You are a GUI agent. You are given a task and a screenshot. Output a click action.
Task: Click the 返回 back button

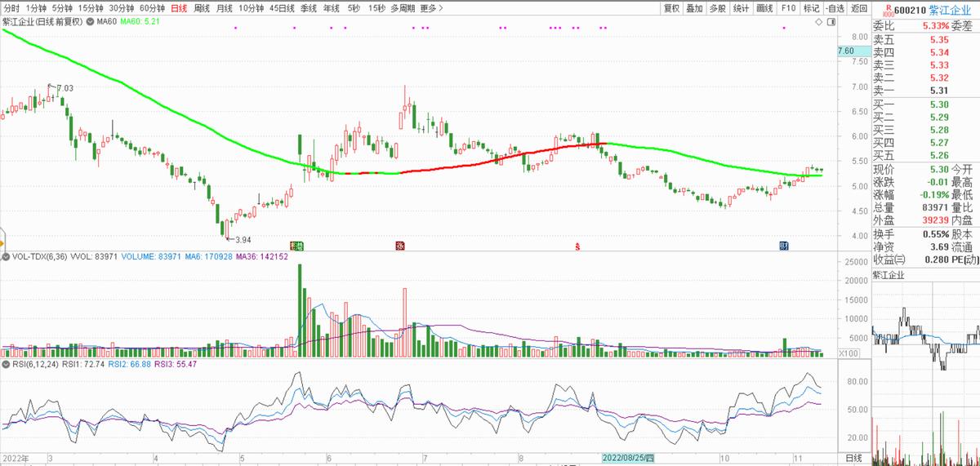[x=858, y=7]
